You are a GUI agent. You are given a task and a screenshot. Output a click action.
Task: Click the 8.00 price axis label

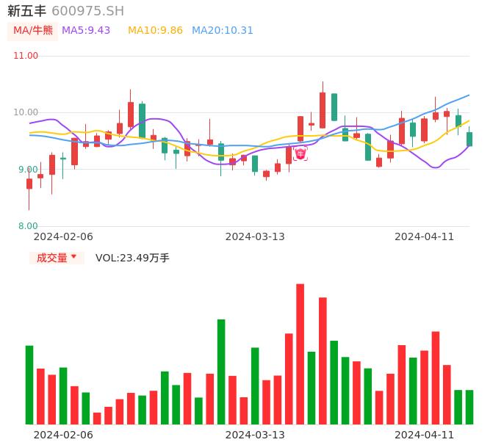tap(28, 226)
